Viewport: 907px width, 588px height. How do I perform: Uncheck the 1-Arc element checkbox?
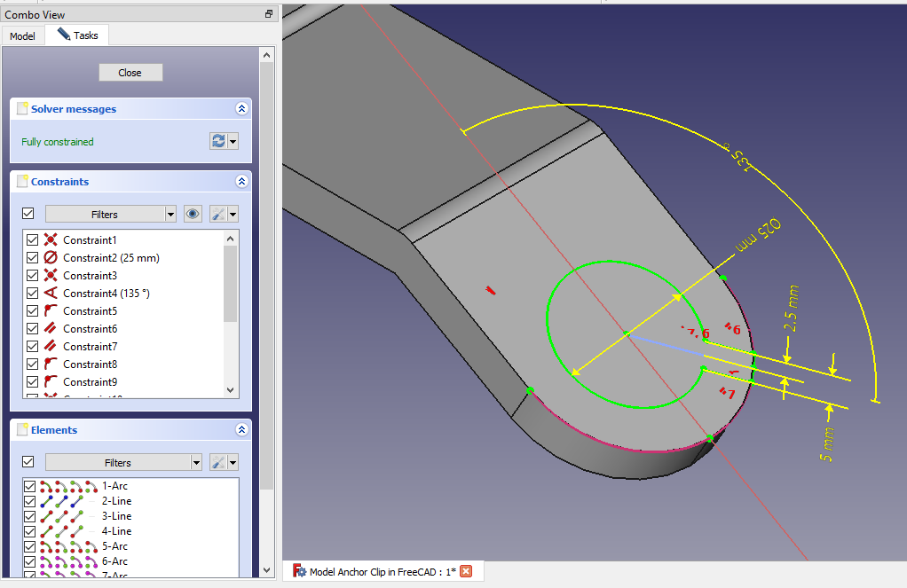[x=30, y=486]
